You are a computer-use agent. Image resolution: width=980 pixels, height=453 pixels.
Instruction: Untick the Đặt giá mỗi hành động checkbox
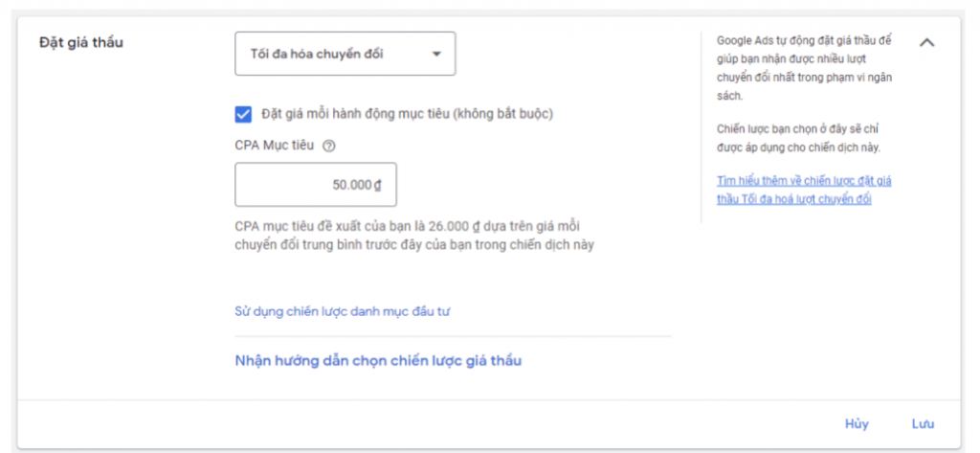point(243,114)
